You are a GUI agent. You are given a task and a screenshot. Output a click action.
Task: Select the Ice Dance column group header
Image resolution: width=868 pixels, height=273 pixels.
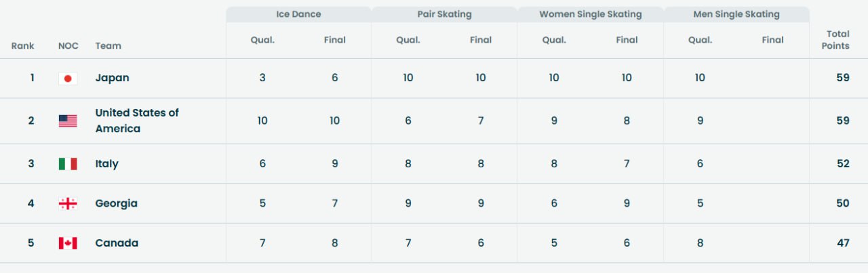click(x=298, y=14)
